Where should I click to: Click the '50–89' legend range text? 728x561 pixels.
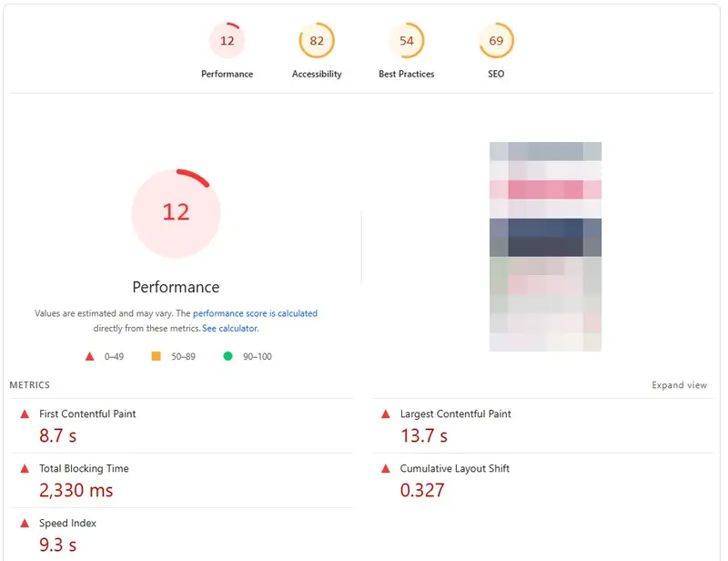(184, 356)
